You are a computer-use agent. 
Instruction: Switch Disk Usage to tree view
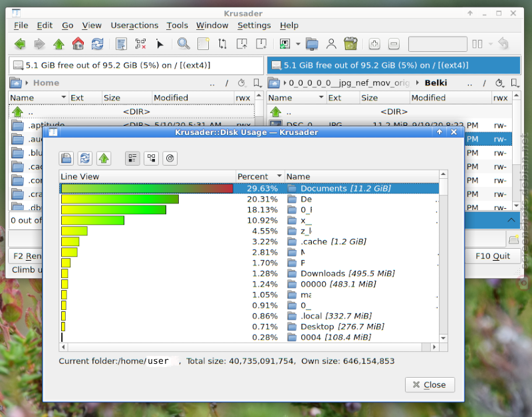coord(151,158)
